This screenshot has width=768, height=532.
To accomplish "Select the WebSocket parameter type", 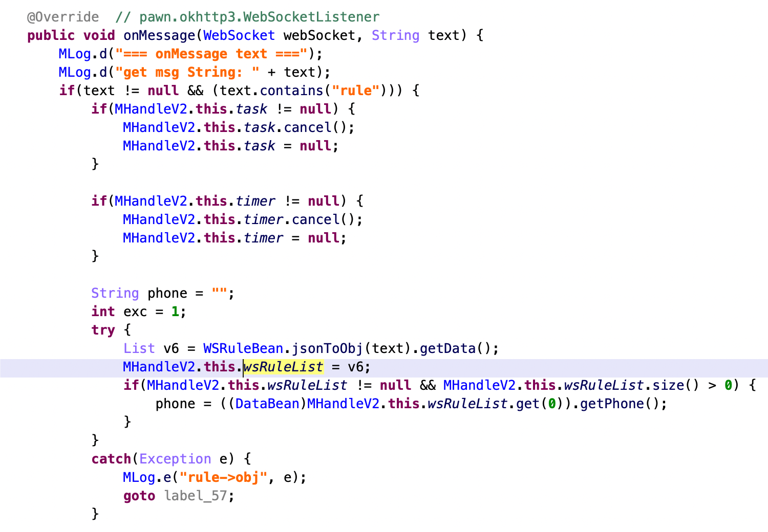I will [x=239, y=35].
